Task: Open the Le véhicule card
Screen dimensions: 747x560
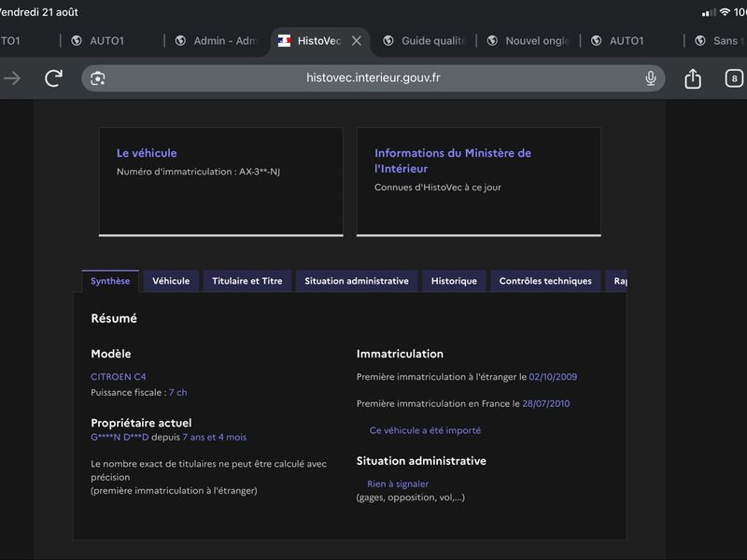Action: tap(220, 181)
